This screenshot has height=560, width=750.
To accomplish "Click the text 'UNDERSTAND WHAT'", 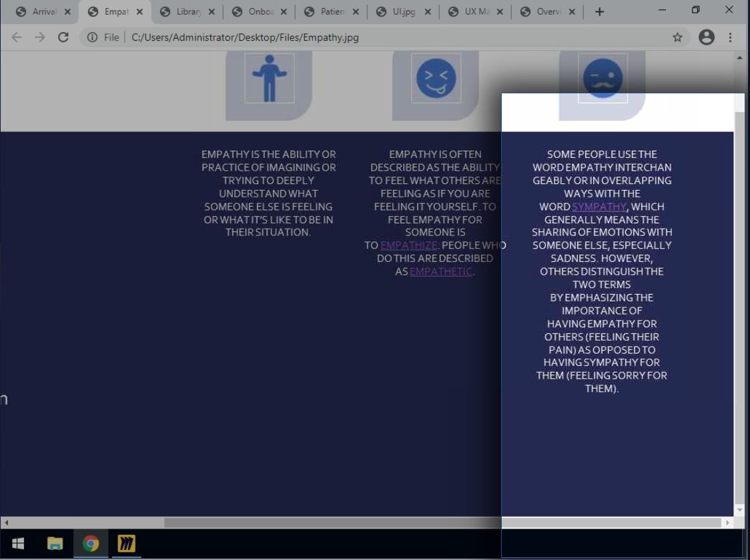I will tap(268, 193).
